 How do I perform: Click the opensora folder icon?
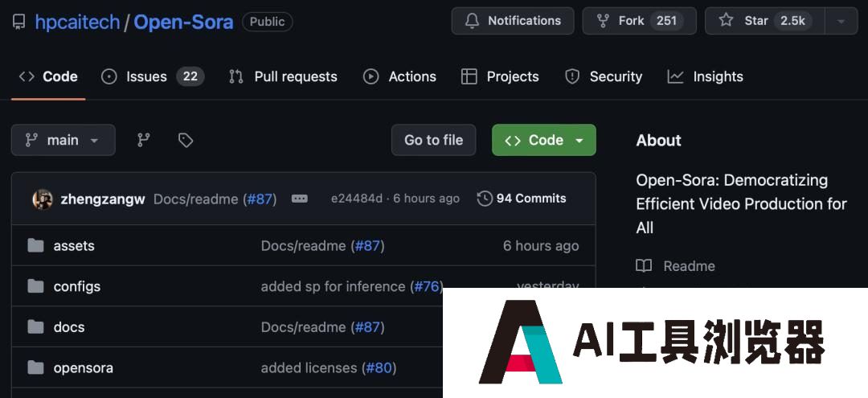coord(35,367)
